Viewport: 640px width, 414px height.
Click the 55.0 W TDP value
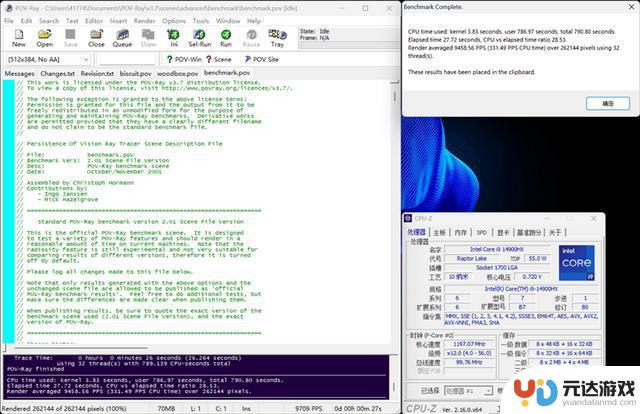pyautogui.click(x=537, y=258)
